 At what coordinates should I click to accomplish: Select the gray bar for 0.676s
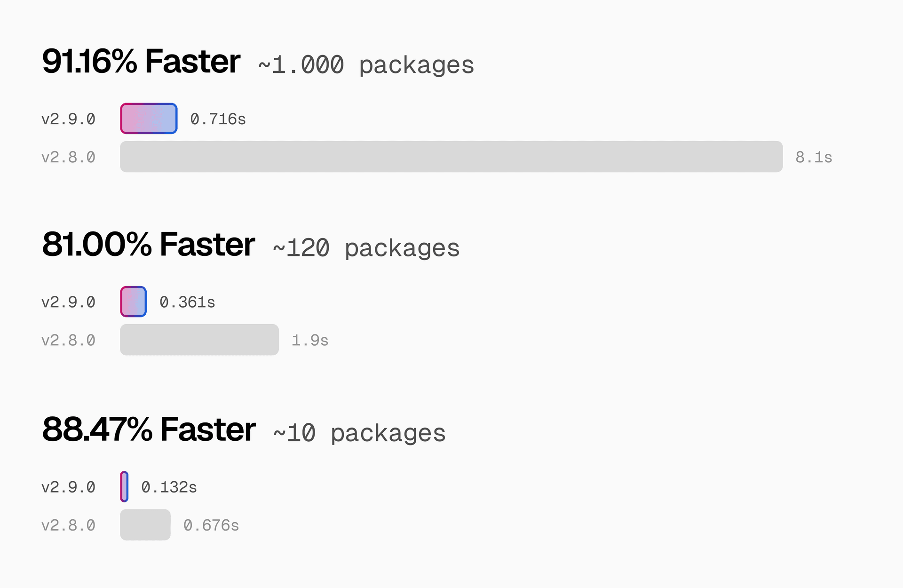[145, 524]
